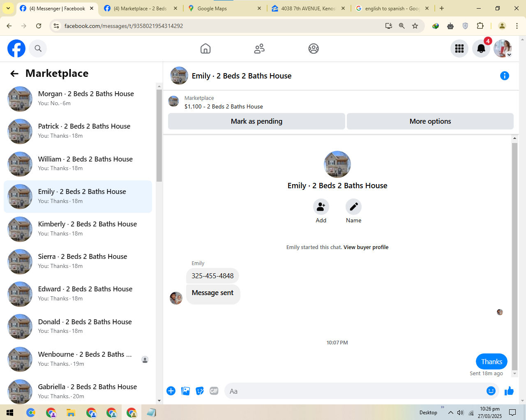The image size is (526, 420).
Task: Open Wenbourne's conversation in the list
Action: coord(78,359)
